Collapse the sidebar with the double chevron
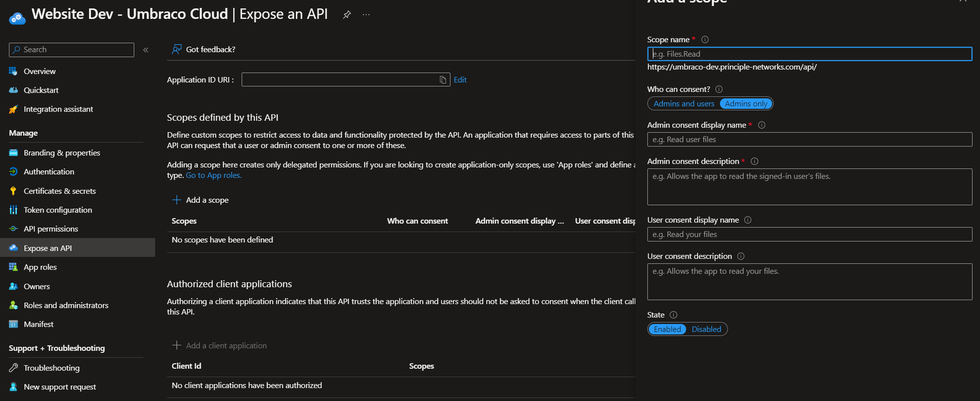The image size is (980, 401). [146, 50]
